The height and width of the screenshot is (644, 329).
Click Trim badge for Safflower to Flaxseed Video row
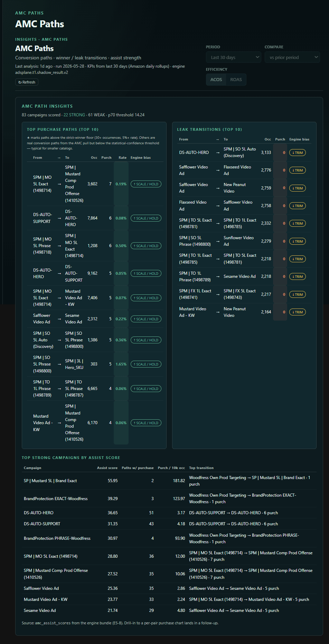(298, 170)
